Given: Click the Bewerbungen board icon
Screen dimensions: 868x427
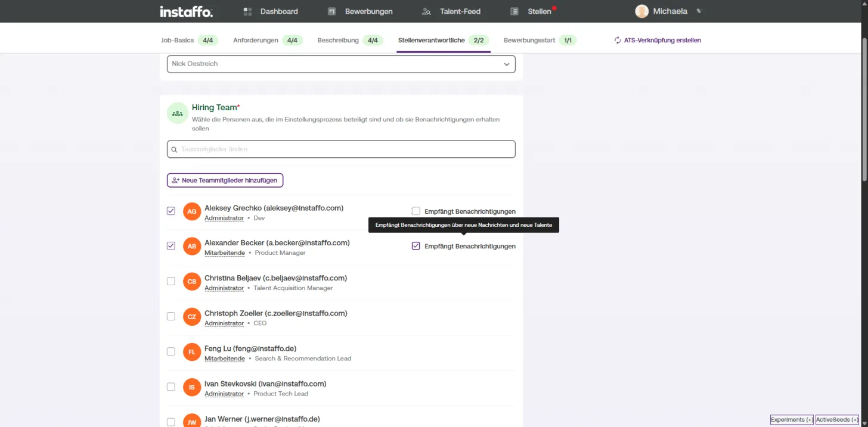Looking at the screenshot, I should [333, 11].
